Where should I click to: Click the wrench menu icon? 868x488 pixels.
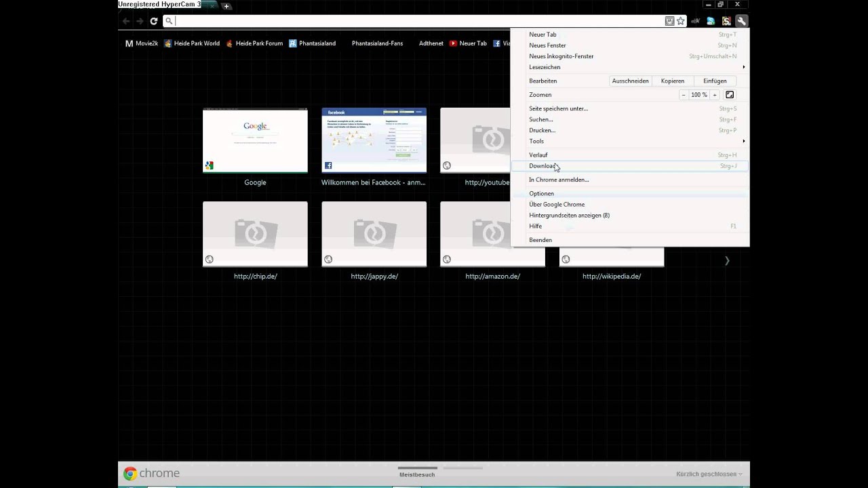point(742,21)
